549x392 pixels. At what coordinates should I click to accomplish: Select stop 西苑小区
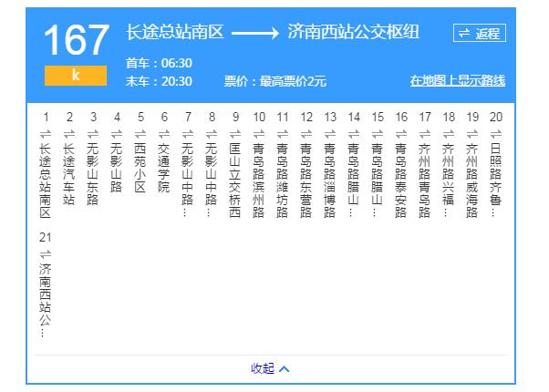[140, 168]
